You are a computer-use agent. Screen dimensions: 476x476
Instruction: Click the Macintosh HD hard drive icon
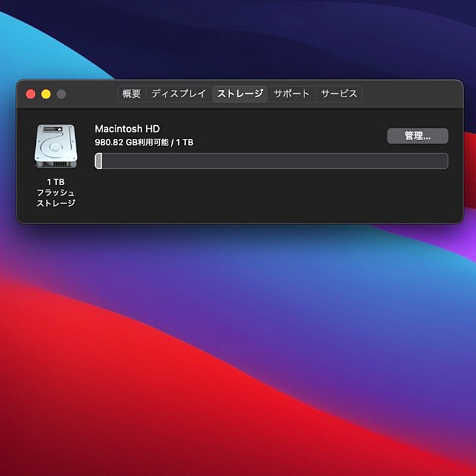pos(55,146)
